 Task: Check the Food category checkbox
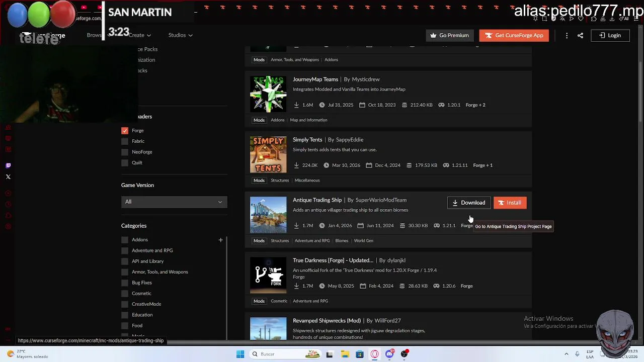(125, 325)
